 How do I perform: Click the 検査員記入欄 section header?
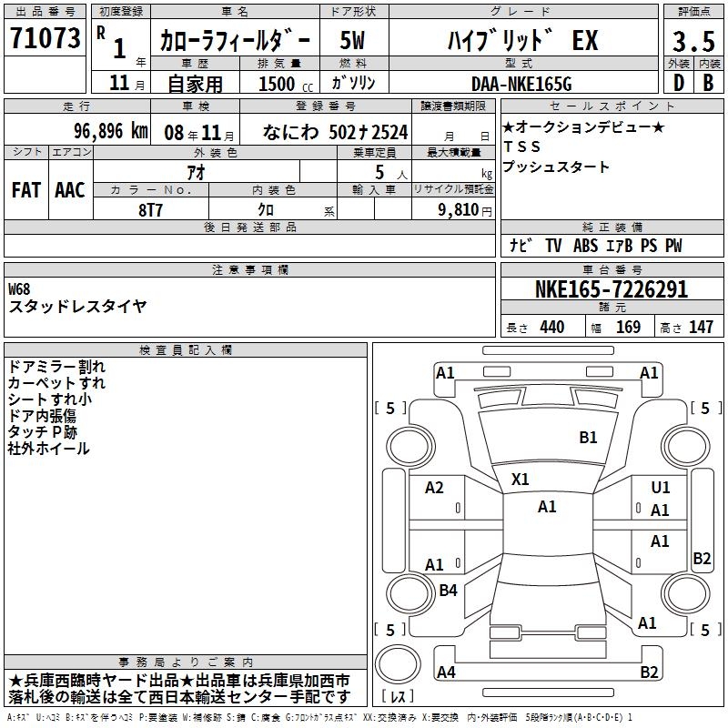[x=186, y=350]
